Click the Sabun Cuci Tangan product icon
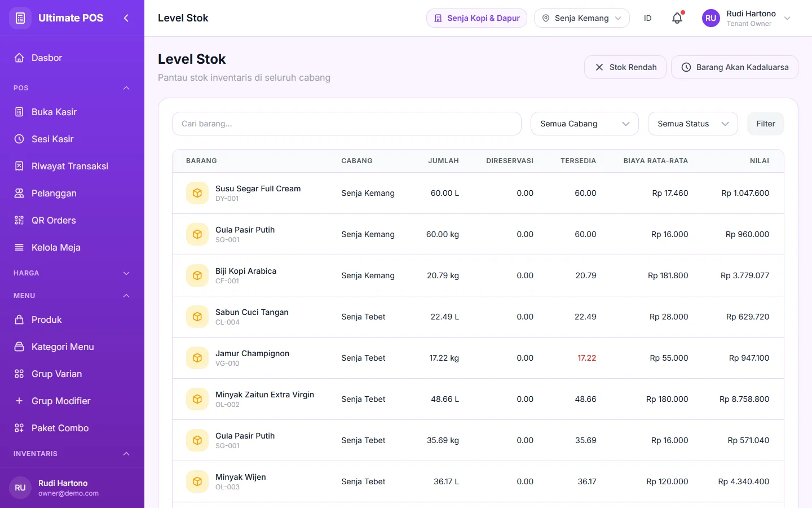The image size is (812, 508). 197,317
